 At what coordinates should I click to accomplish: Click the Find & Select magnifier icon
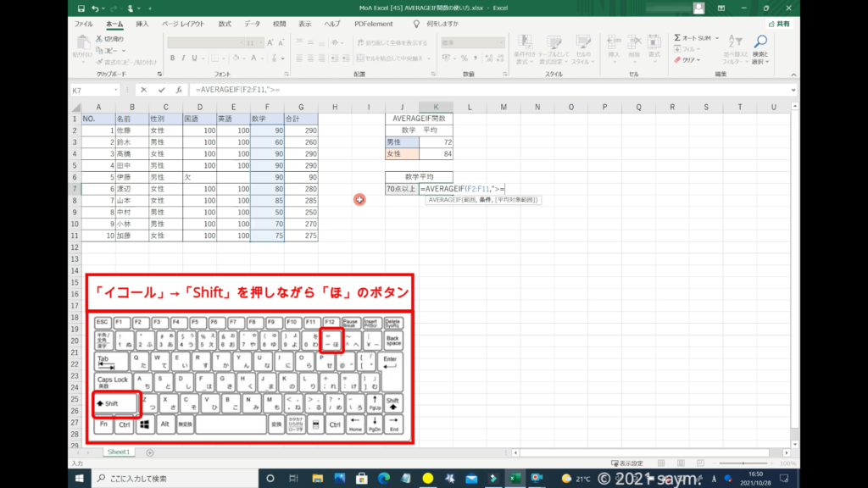click(x=760, y=42)
